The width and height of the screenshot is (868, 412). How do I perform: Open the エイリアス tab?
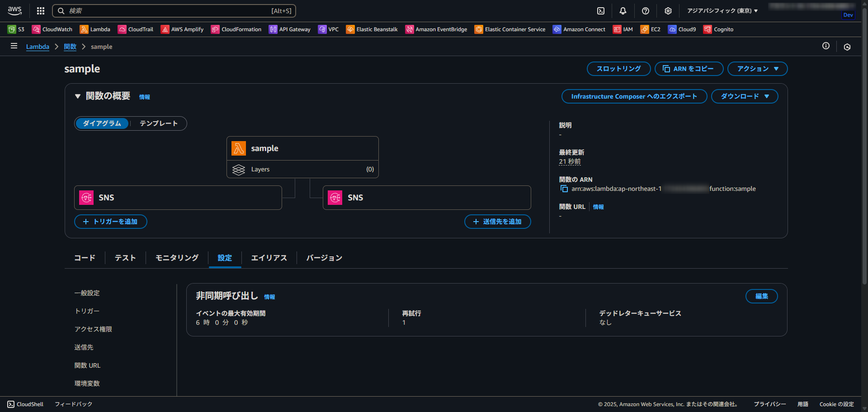click(269, 258)
